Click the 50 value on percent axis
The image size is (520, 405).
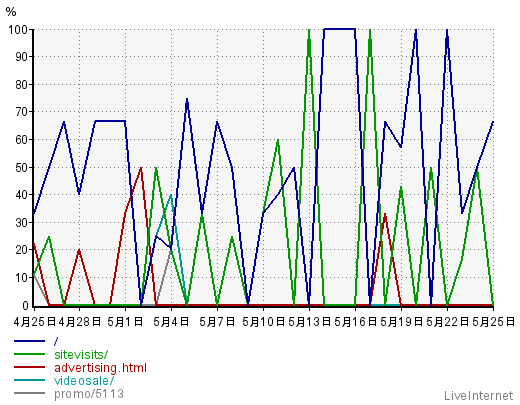click(x=21, y=167)
